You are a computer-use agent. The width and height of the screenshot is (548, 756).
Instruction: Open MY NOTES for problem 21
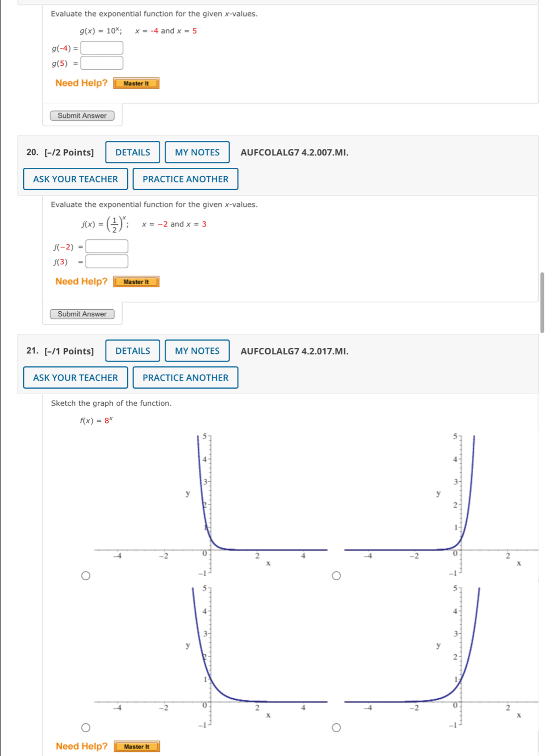pyautogui.click(x=197, y=351)
